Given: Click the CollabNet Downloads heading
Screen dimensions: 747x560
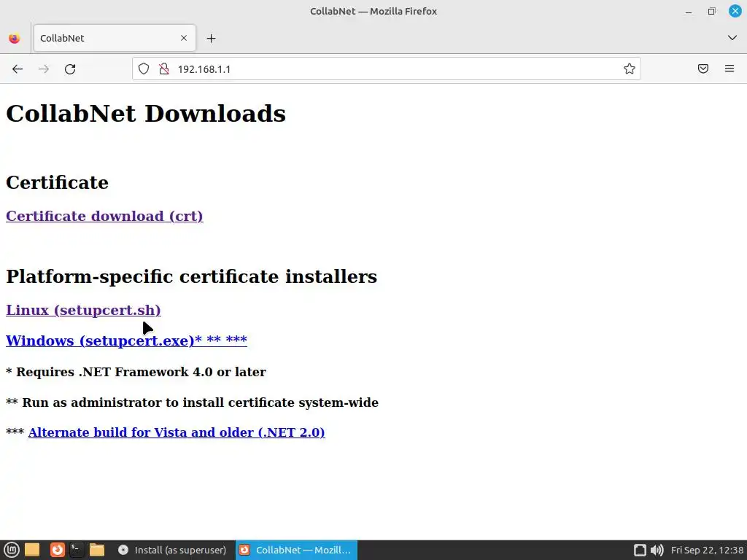Looking at the screenshot, I should pos(146,114).
